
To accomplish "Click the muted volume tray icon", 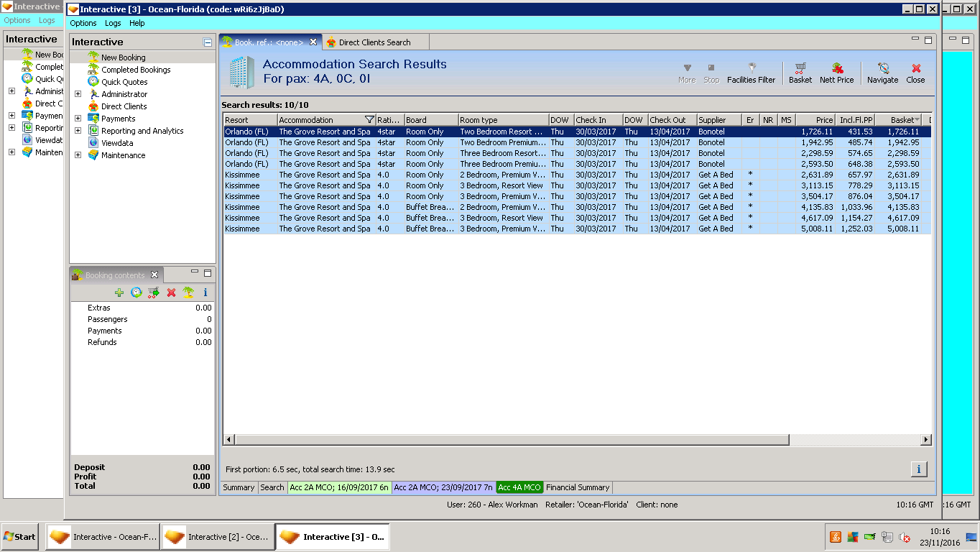I will 905,537.
